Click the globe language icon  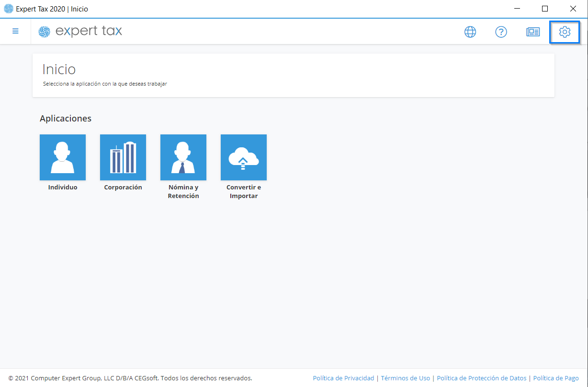pyautogui.click(x=470, y=32)
